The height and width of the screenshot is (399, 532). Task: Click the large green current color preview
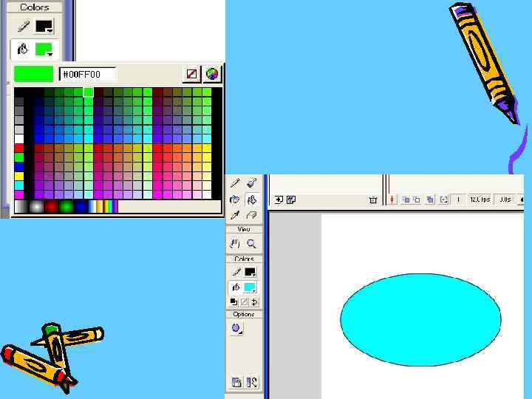[33, 74]
